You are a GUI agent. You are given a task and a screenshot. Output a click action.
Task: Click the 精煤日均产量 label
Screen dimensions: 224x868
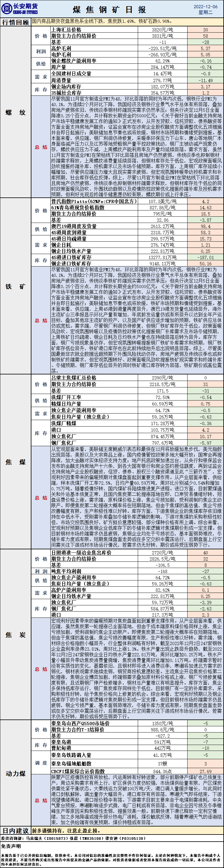pyautogui.click(x=66, y=404)
